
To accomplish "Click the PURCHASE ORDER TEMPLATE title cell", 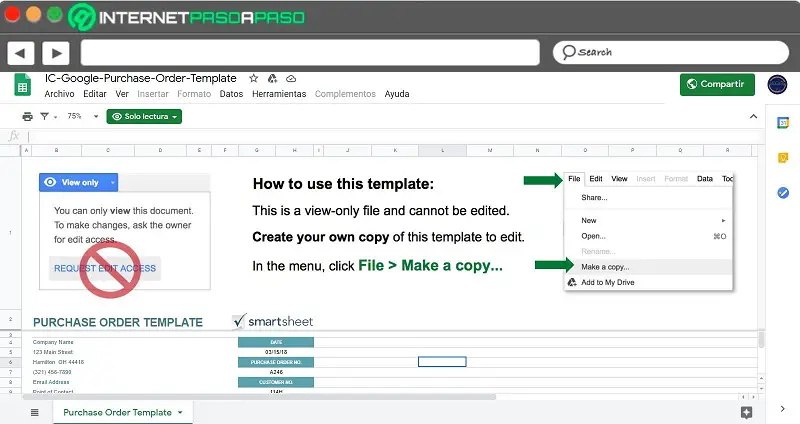I will pos(118,322).
